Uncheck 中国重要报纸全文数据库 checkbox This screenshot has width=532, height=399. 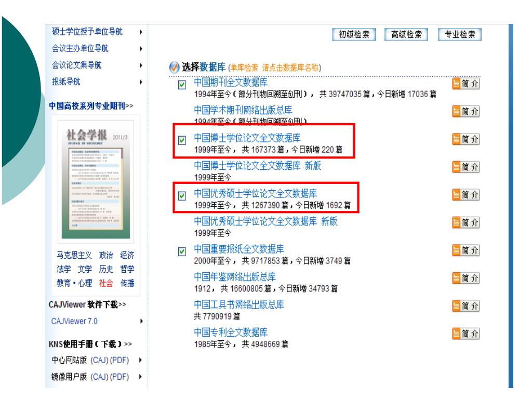click(182, 251)
